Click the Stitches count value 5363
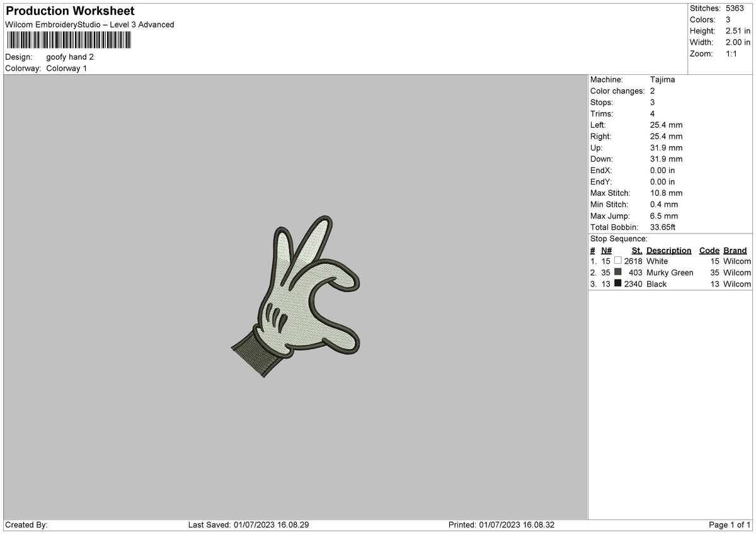 [x=734, y=9]
